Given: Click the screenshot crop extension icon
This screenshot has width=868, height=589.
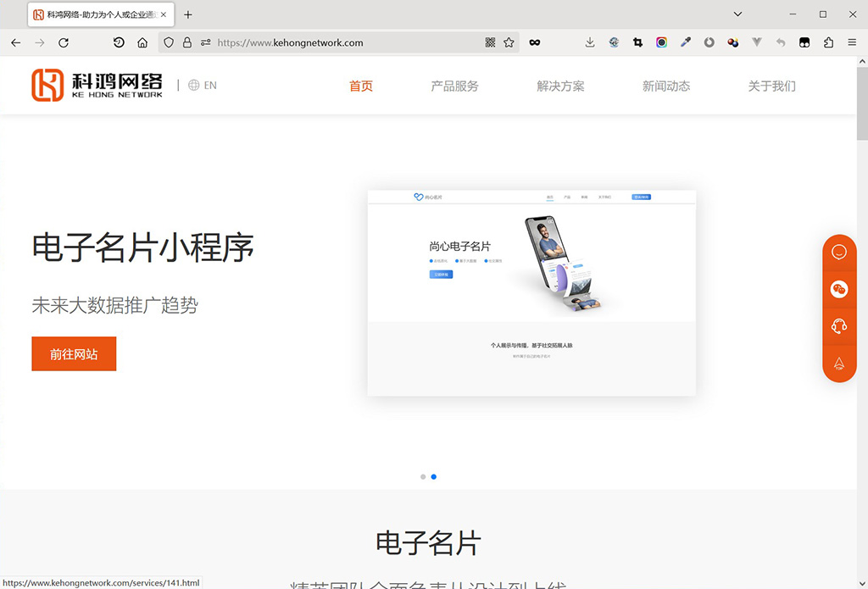Looking at the screenshot, I should click(637, 42).
